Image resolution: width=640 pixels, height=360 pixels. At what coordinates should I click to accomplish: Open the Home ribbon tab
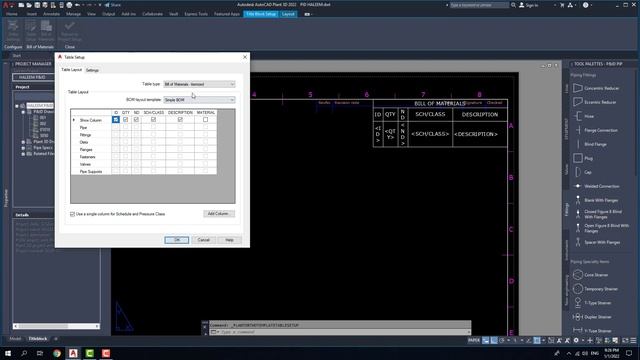click(12, 14)
